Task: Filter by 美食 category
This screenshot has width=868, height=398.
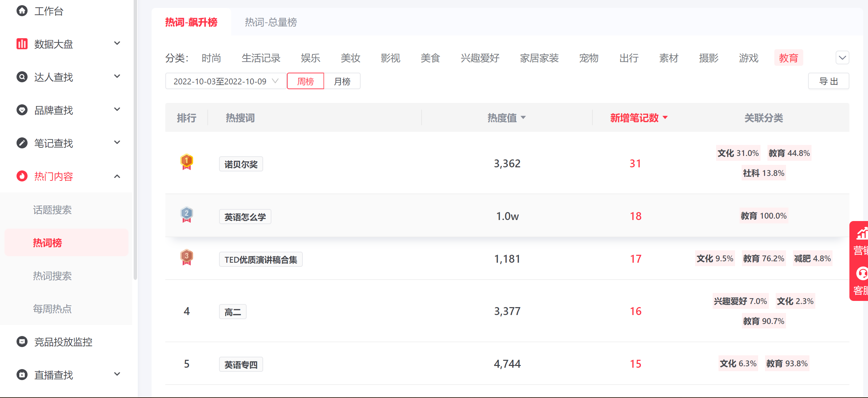Action: (430, 58)
